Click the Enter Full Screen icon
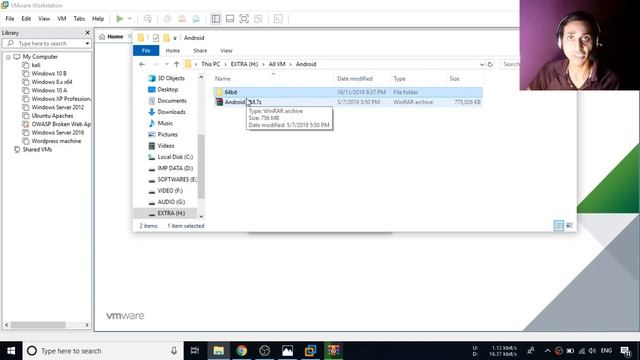 244,19
